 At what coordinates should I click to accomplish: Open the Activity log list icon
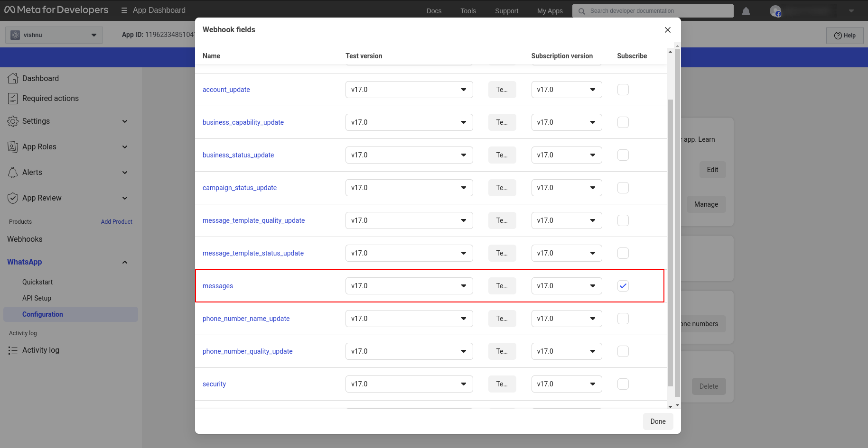click(13, 350)
